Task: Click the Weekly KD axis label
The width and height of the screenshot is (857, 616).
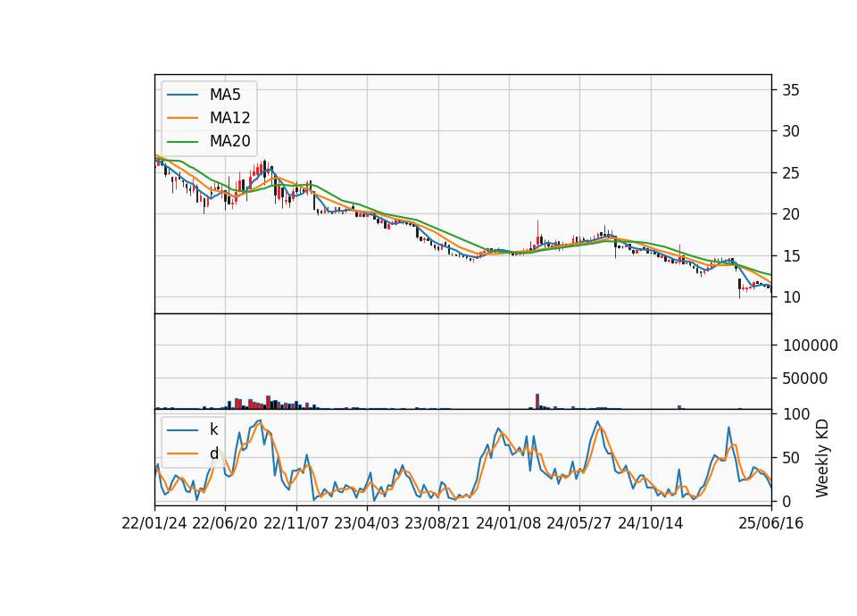Action: tap(822, 458)
